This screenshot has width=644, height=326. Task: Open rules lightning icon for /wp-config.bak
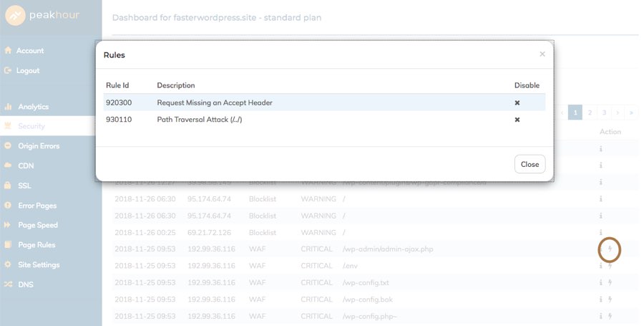[610, 299]
